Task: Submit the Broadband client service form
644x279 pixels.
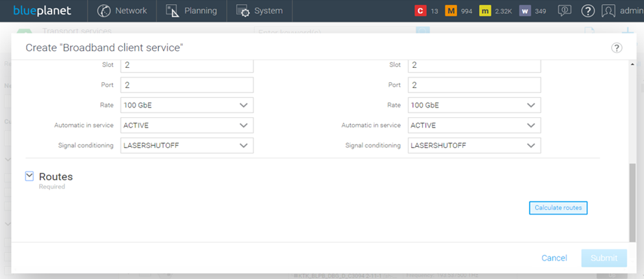Action: [x=604, y=258]
